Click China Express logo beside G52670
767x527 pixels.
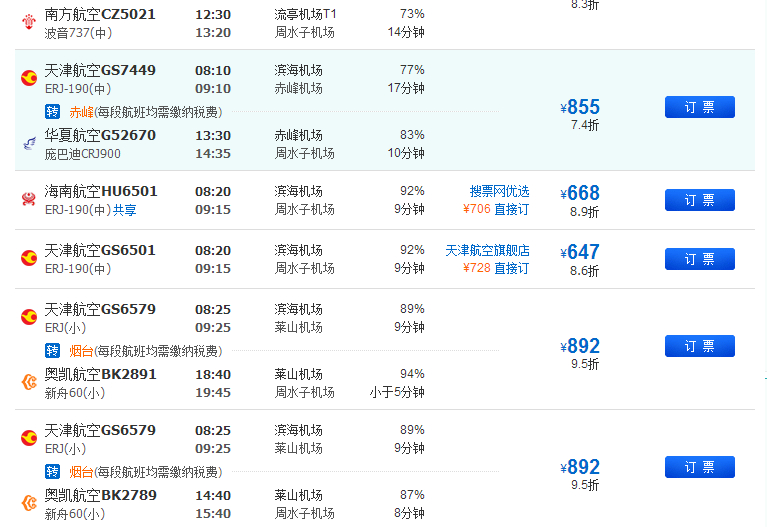click(29, 143)
